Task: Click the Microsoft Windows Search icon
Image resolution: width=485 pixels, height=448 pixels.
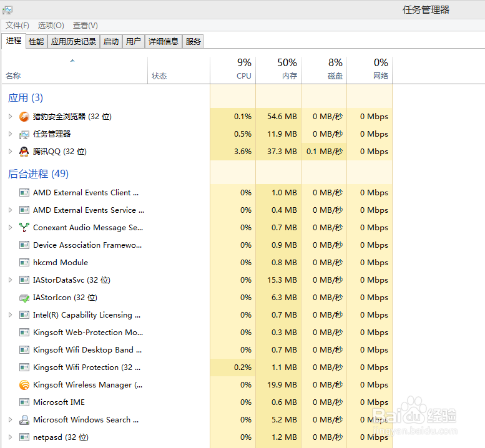Action: [24, 420]
